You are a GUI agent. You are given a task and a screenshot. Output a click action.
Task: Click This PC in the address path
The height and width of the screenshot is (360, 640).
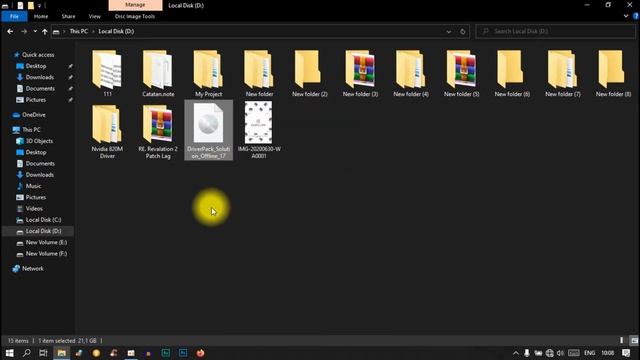(x=78, y=31)
